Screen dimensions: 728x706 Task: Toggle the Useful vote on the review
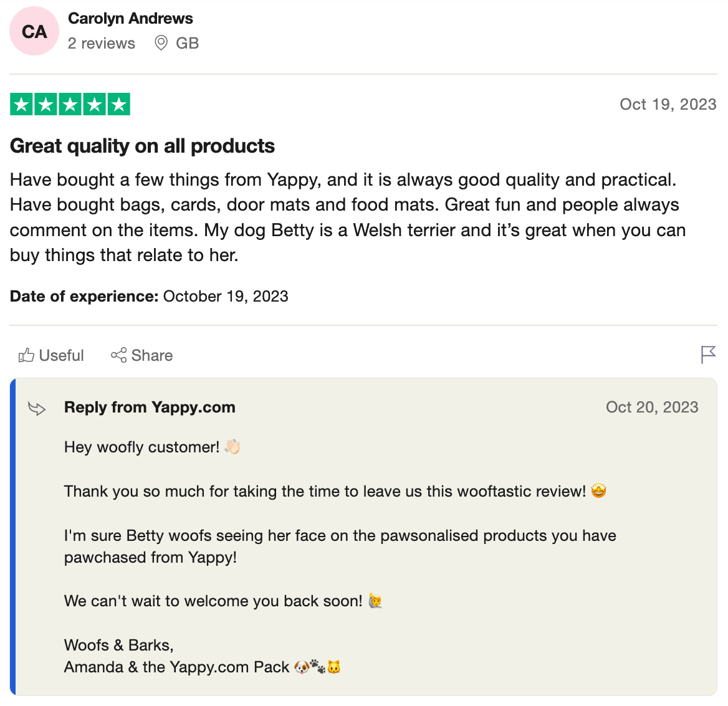coord(50,355)
